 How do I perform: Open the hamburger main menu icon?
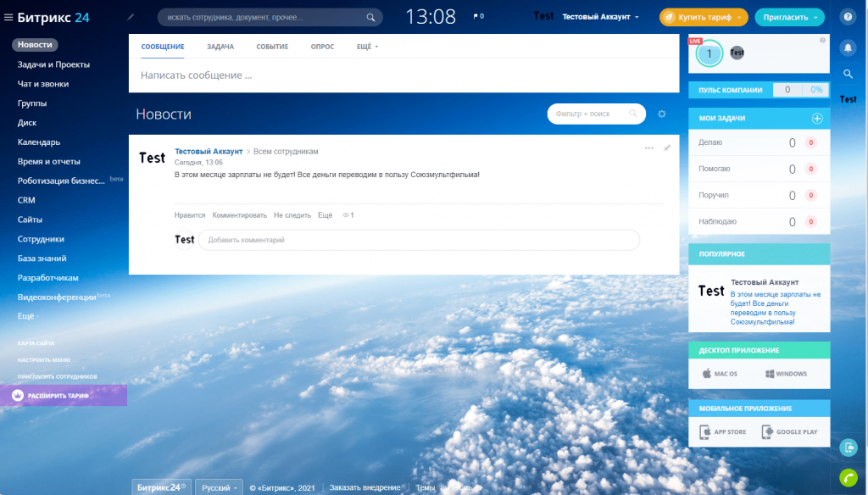pyautogui.click(x=8, y=17)
